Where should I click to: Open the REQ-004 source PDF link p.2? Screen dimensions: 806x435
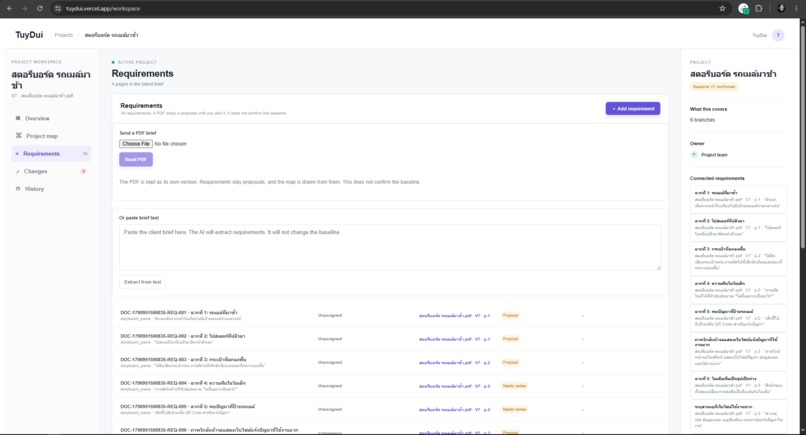point(454,386)
